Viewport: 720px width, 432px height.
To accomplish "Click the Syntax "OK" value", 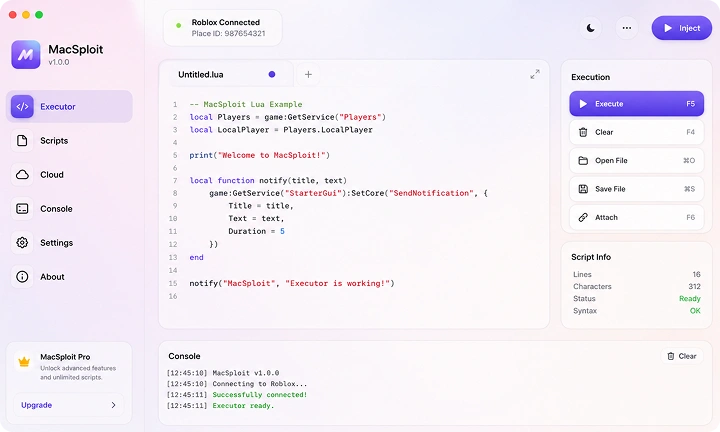I will pos(695,311).
